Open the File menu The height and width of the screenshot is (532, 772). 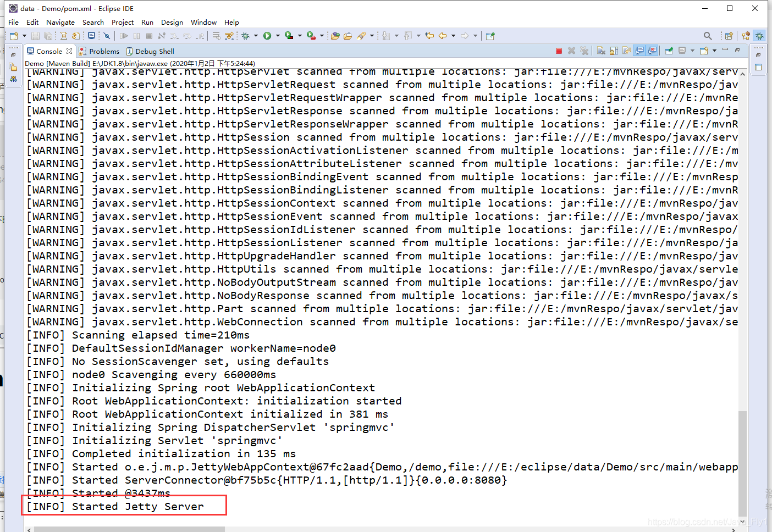(14, 23)
